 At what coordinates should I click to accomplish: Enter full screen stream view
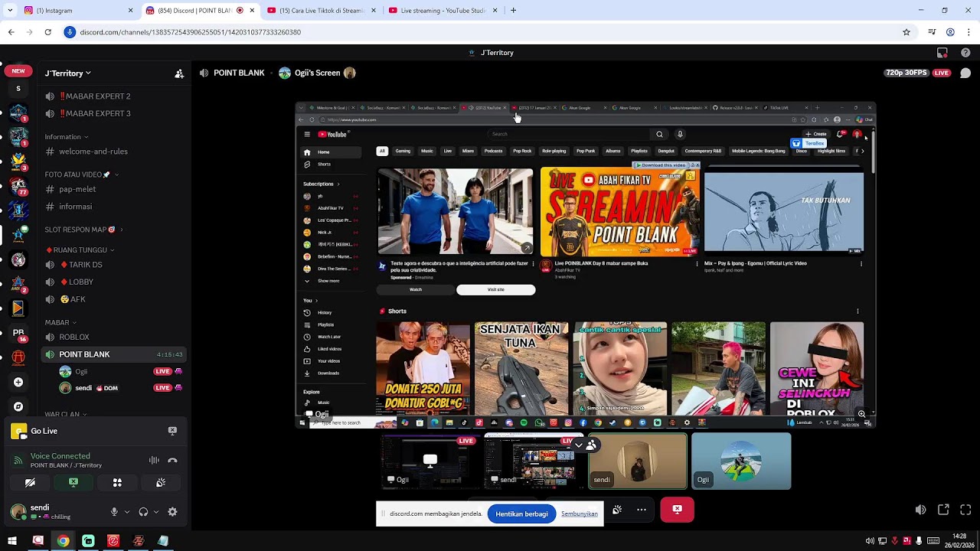click(965, 510)
